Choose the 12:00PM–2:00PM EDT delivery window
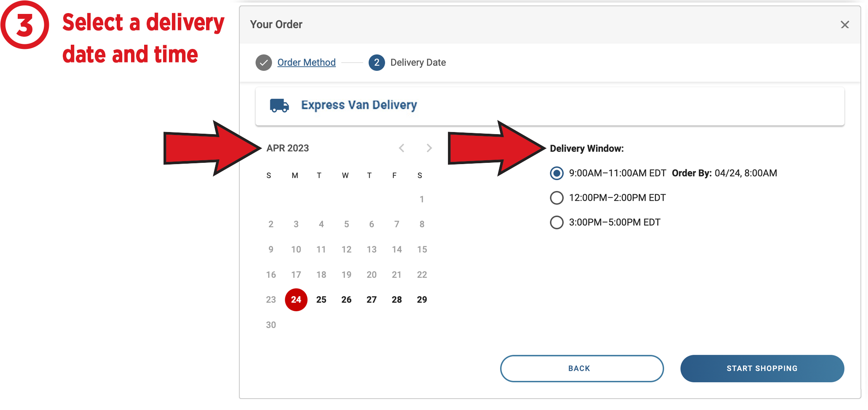The image size is (868, 410). click(557, 198)
